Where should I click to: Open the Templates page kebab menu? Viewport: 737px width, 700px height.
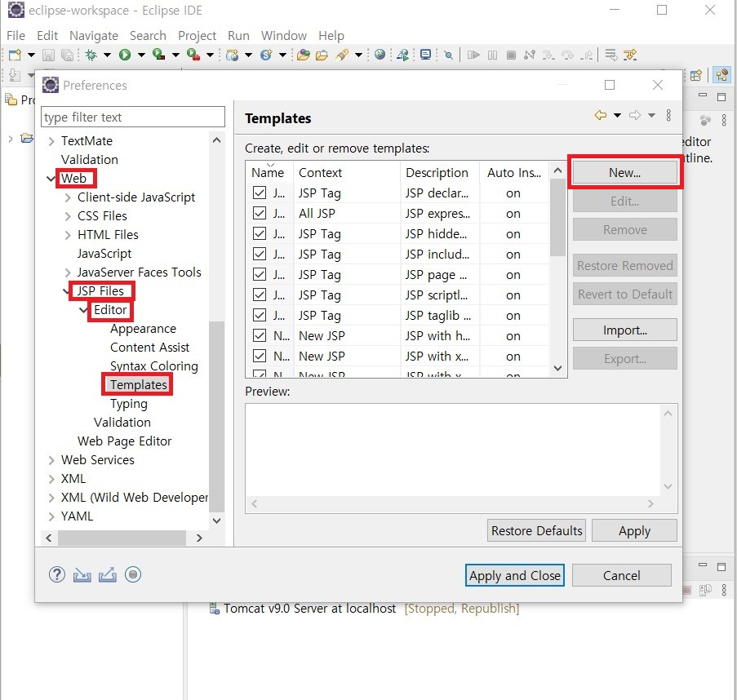tap(668, 115)
